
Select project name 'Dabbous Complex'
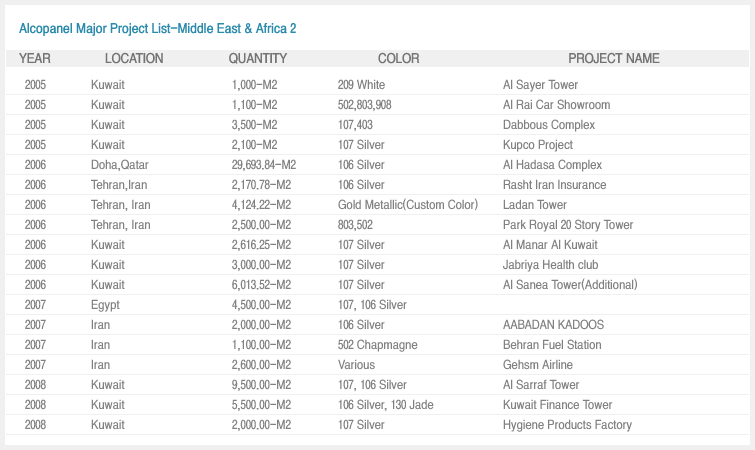point(549,125)
